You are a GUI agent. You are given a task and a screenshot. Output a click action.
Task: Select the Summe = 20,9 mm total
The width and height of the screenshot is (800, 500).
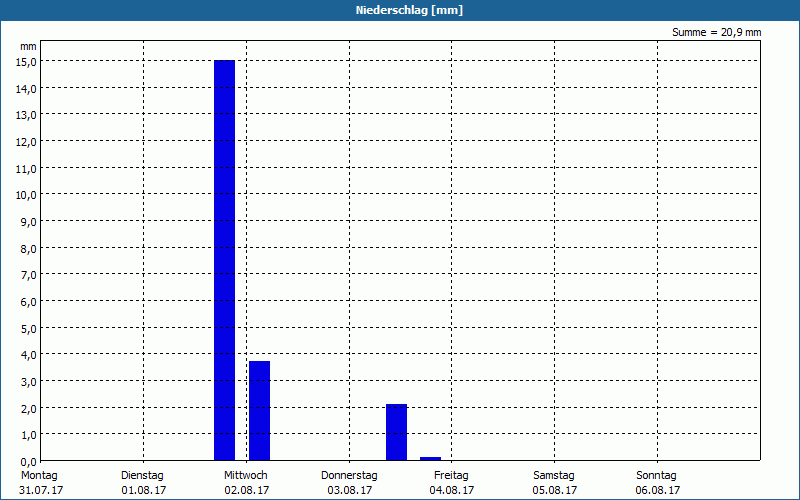click(x=716, y=32)
